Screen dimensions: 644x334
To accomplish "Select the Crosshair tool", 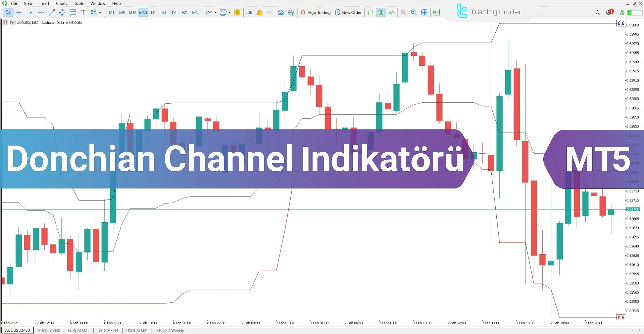I will coord(19,12).
